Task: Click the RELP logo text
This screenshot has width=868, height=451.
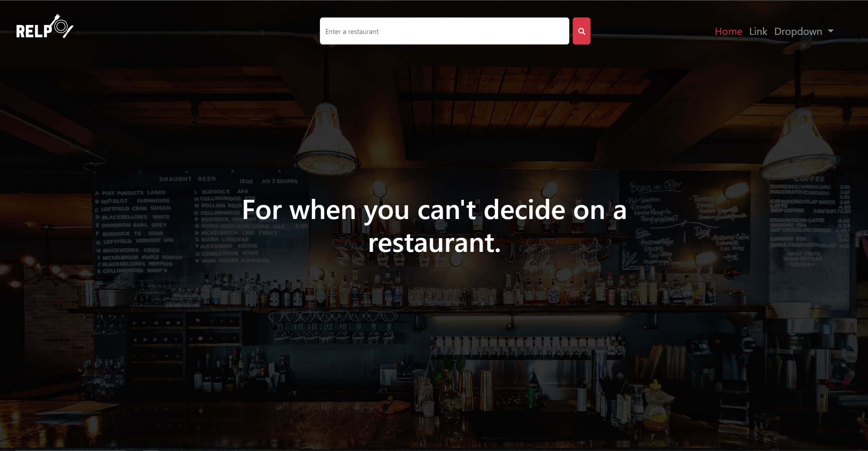Action: 34,31
